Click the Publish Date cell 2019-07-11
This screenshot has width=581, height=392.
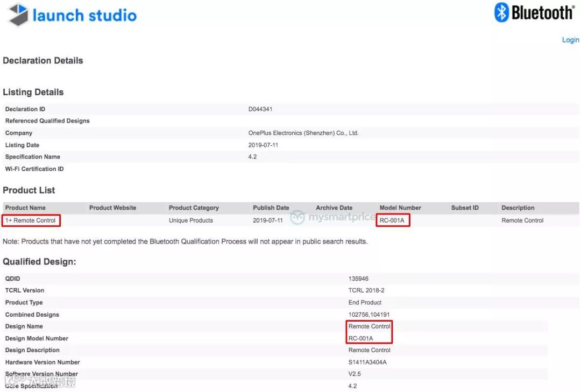267,220
